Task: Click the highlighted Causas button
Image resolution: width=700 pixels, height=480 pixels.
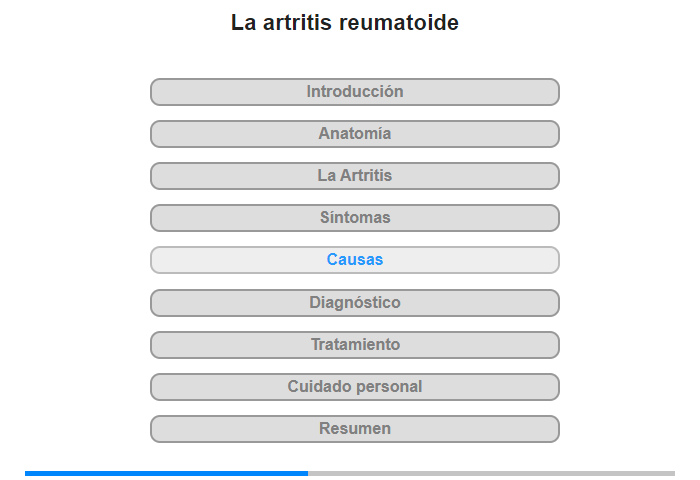Action: [354, 260]
